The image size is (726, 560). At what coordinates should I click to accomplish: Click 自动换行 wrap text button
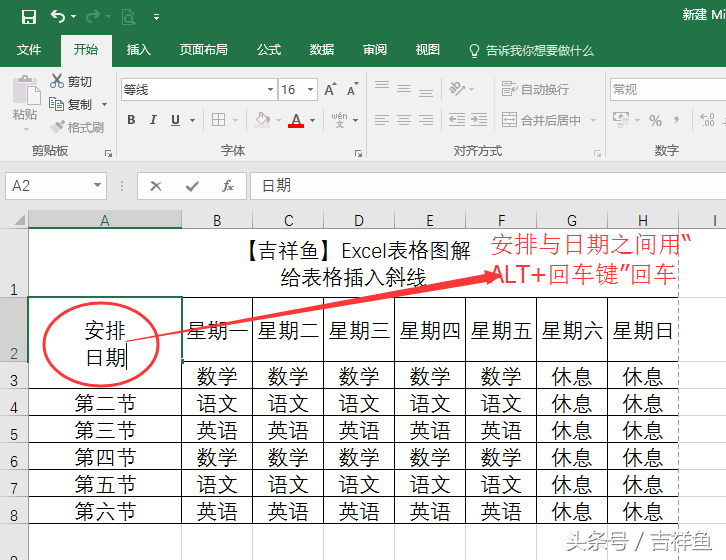tap(535, 89)
